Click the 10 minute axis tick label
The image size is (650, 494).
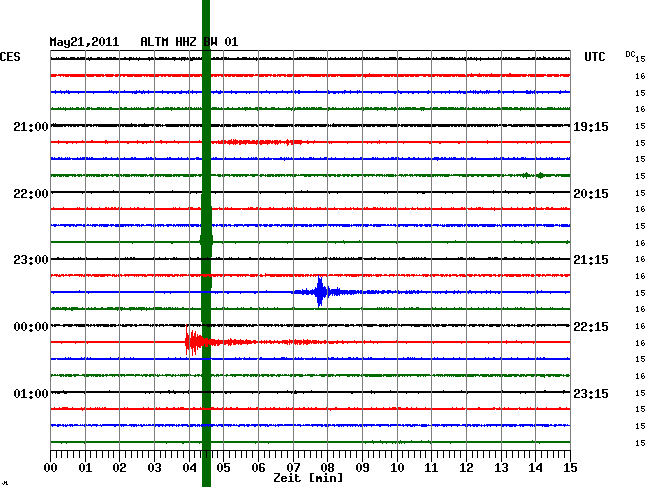pyautogui.click(x=397, y=468)
